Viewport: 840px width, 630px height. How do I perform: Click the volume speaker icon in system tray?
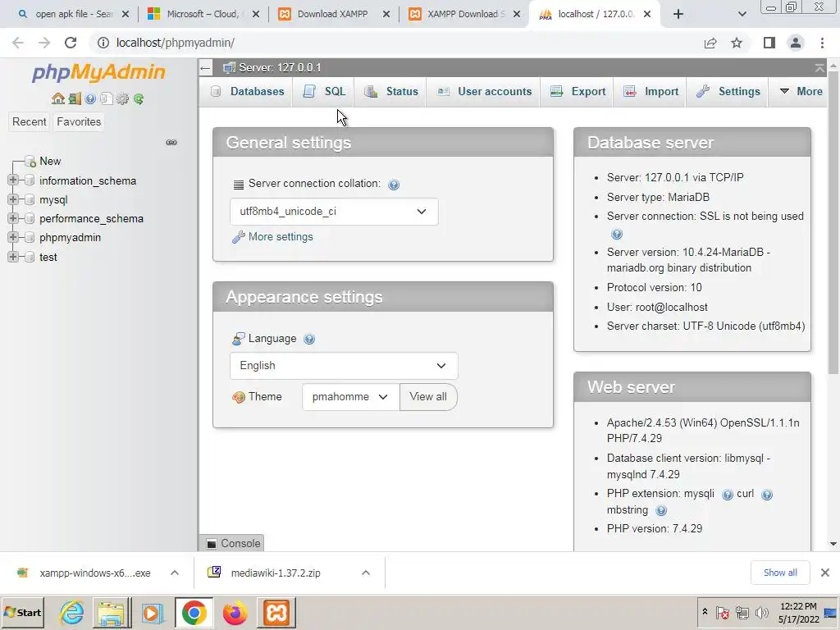pyautogui.click(x=761, y=612)
